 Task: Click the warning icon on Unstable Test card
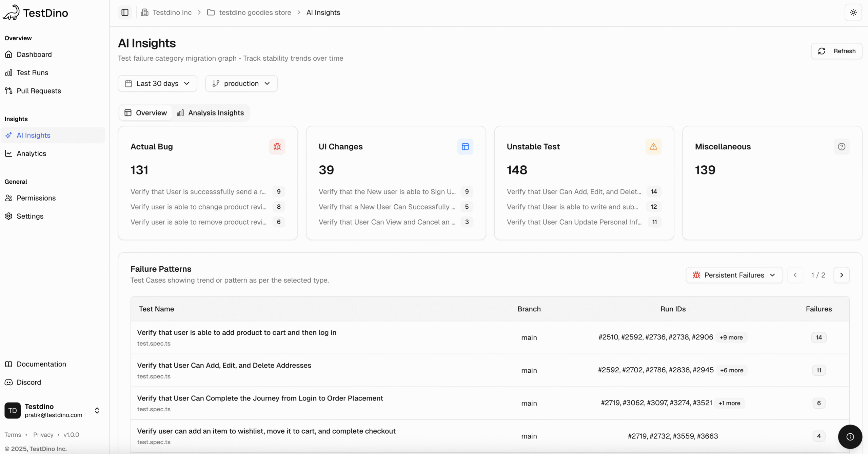tap(653, 146)
